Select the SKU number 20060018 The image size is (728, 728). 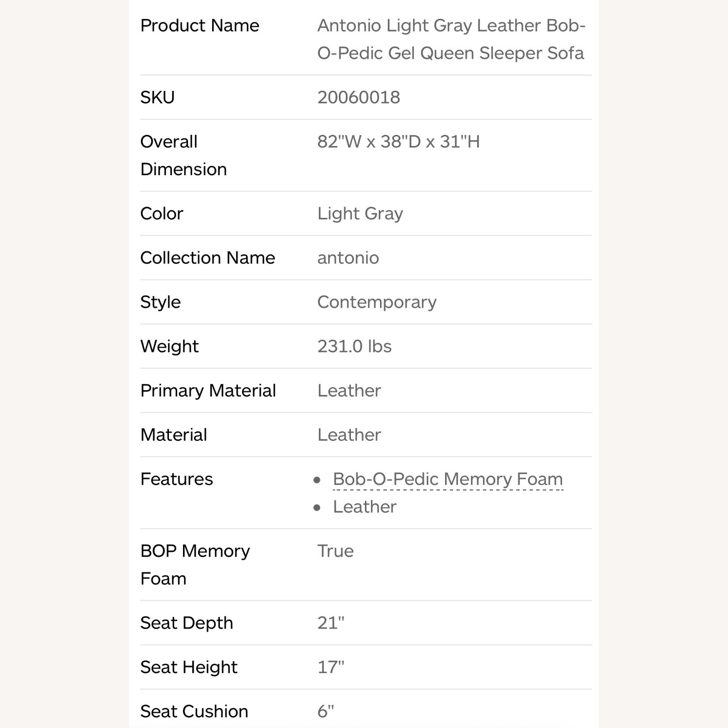[x=359, y=98]
